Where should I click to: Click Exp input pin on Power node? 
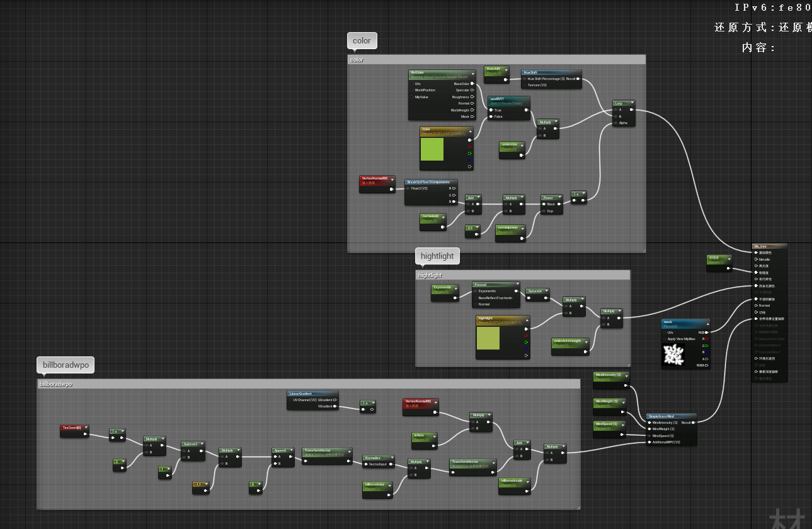pyautogui.click(x=544, y=211)
